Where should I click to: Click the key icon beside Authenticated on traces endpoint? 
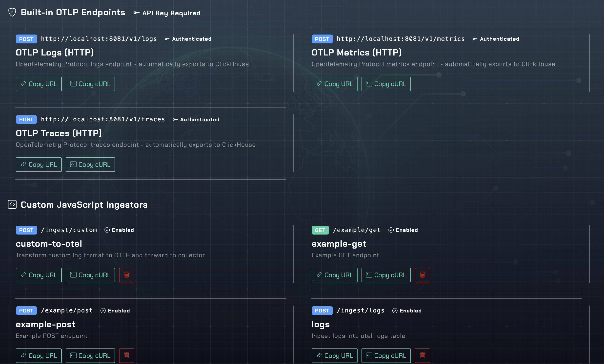175,119
